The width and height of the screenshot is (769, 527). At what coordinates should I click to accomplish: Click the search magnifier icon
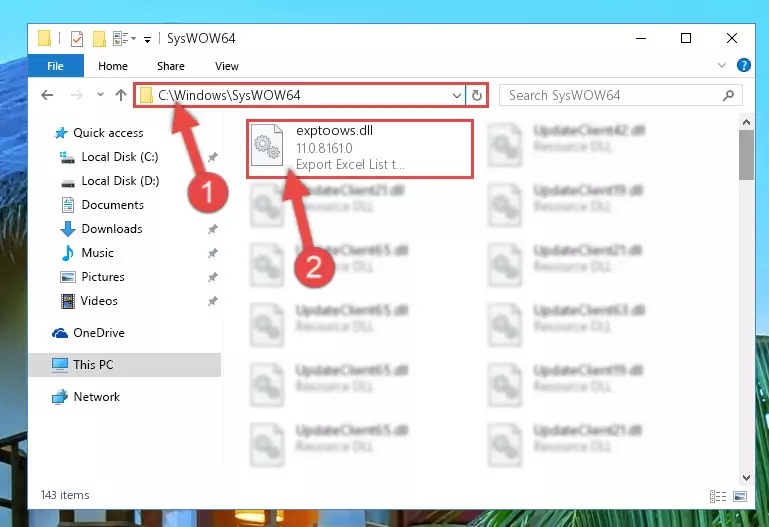tap(728, 95)
